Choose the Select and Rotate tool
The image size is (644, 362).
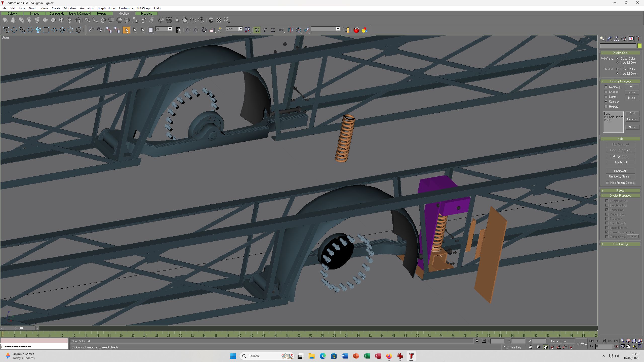[x=204, y=30]
